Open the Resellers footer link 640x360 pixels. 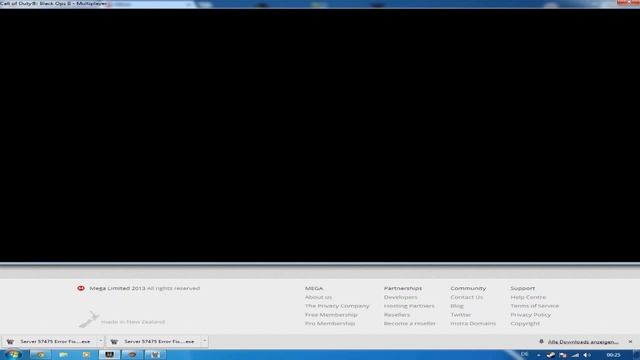(x=397, y=315)
